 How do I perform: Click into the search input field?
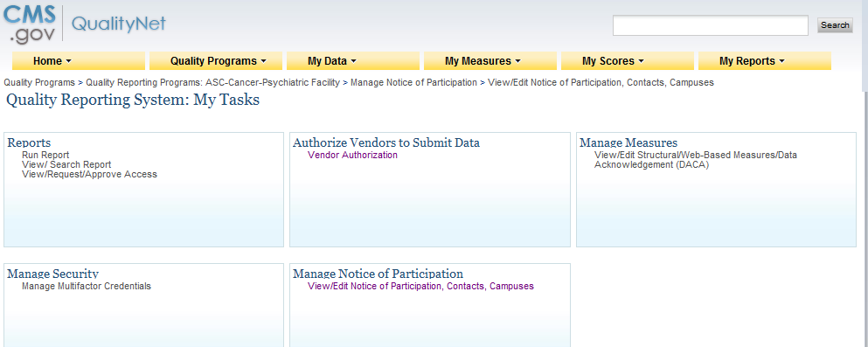711,25
